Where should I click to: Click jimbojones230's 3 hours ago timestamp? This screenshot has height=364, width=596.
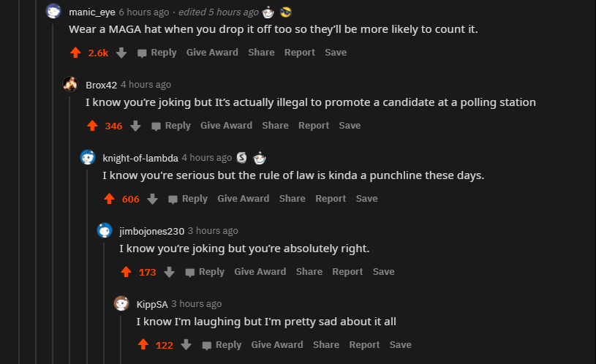click(x=213, y=231)
